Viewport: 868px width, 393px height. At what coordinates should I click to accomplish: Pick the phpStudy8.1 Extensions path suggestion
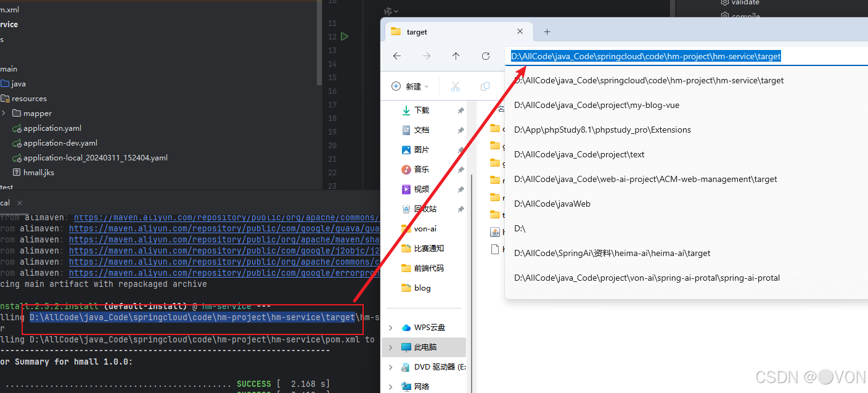click(602, 130)
